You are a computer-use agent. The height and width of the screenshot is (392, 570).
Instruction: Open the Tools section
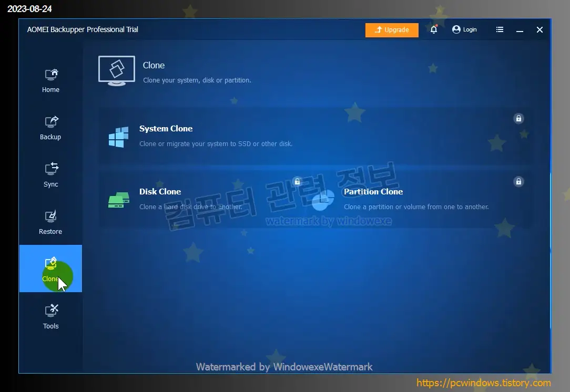tap(50, 317)
